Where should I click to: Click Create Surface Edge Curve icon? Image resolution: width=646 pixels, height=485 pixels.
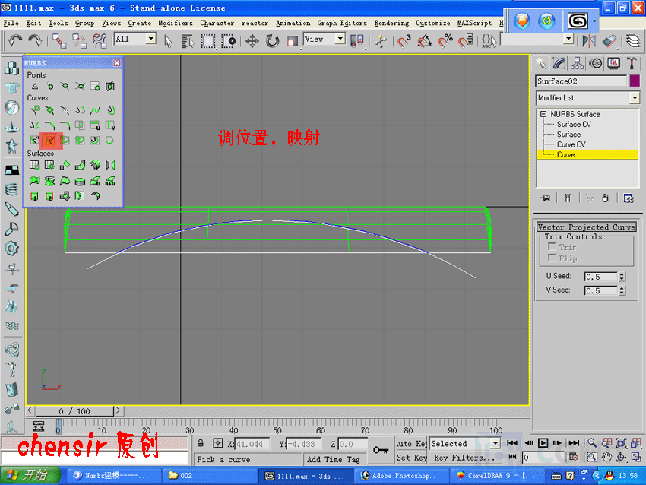click(x=110, y=140)
